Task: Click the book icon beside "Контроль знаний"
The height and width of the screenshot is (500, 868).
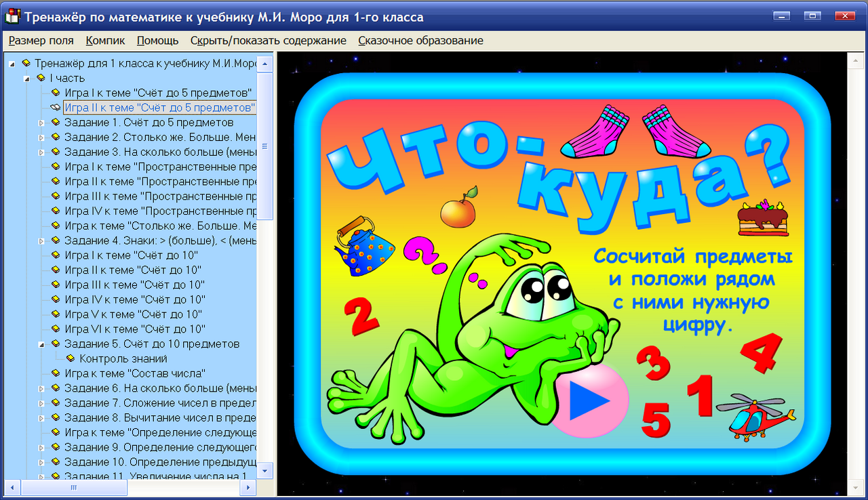Action: [x=71, y=359]
